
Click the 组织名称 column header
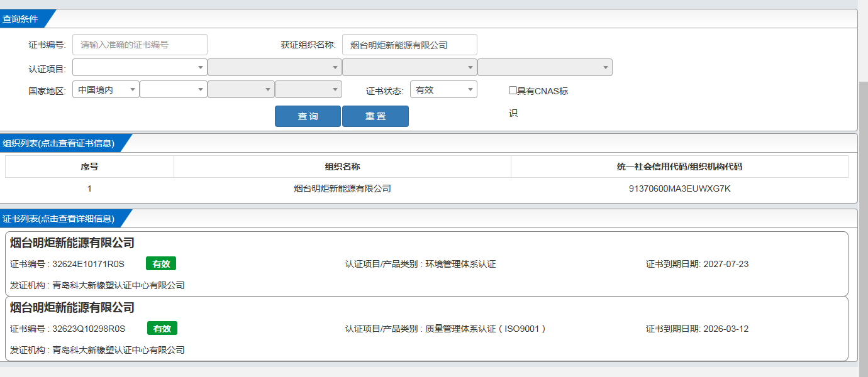click(x=342, y=167)
